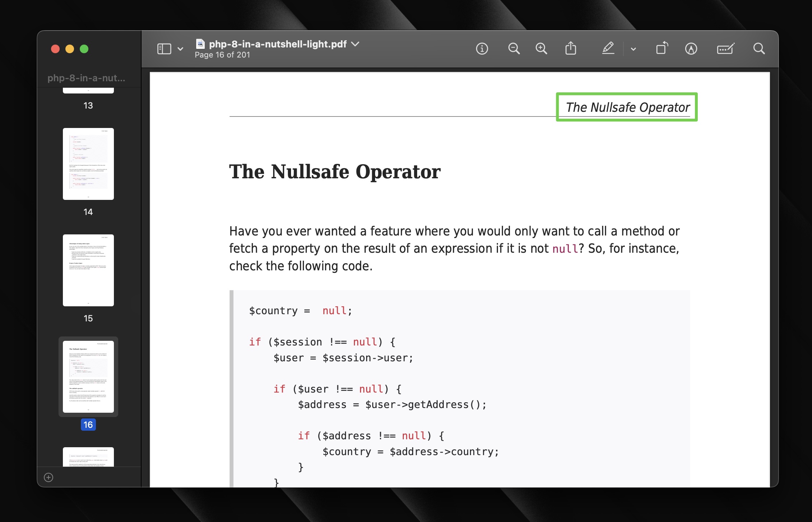Open the document search field
The image size is (812, 522).
pyautogui.click(x=759, y=49)
